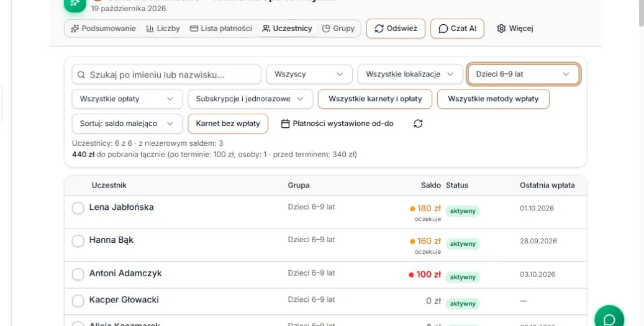Click the Odśwież button
This screenshot has height=326, width=644.
396,29
